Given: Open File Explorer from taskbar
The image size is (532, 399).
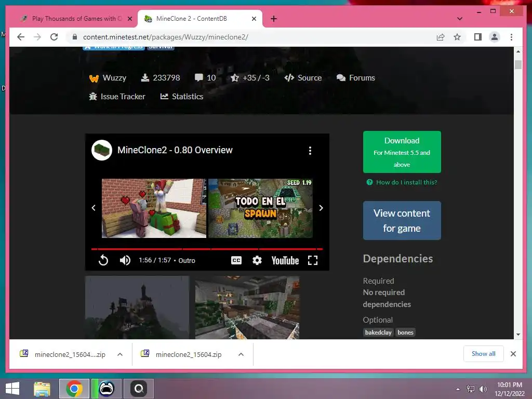Looking at the screenshot, I should click(42, 389).
